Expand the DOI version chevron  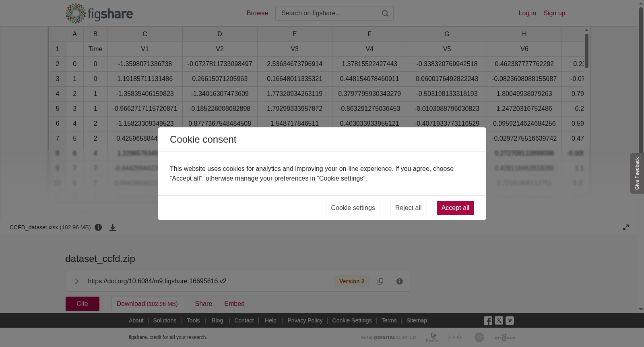76,281
